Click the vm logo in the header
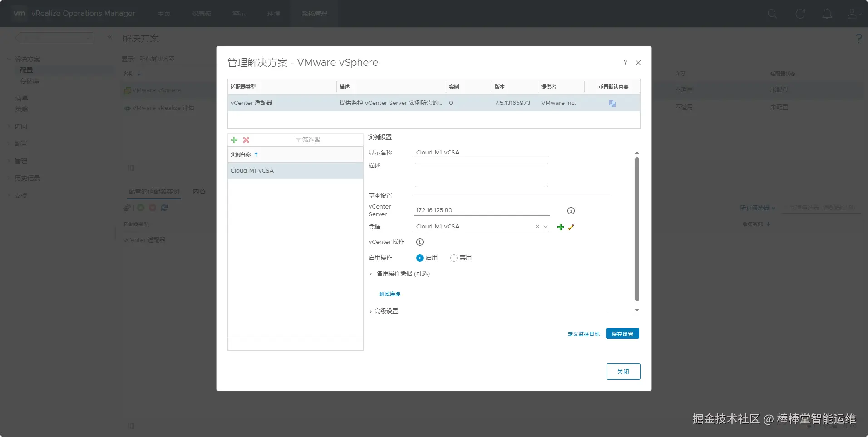 [20, 14]
